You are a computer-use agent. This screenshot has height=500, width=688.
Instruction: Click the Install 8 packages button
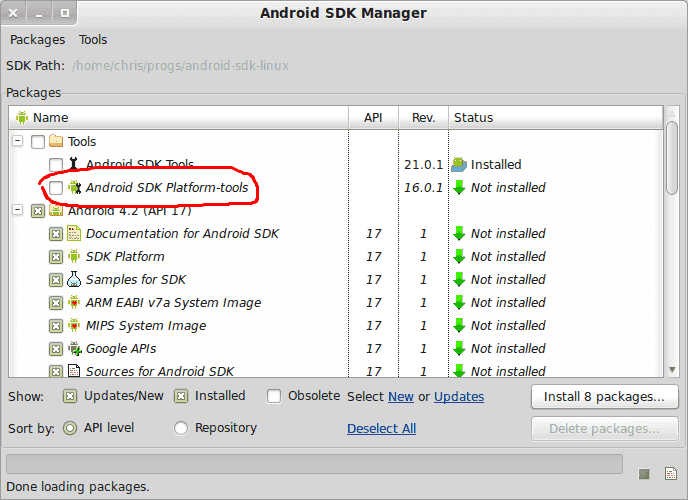click(x=605, y=396)
